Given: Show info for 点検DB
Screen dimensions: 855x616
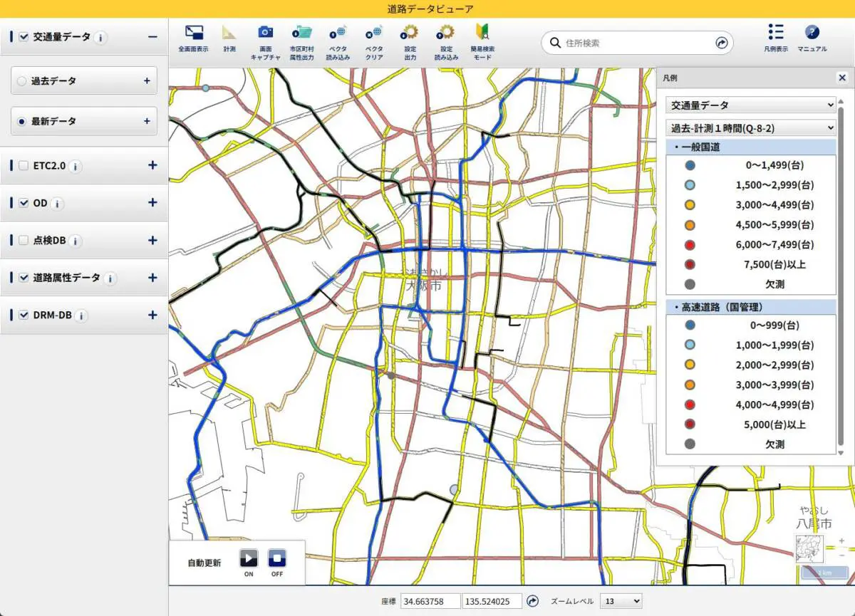Looking at the screenshot, I should click(x=76, y=241).
